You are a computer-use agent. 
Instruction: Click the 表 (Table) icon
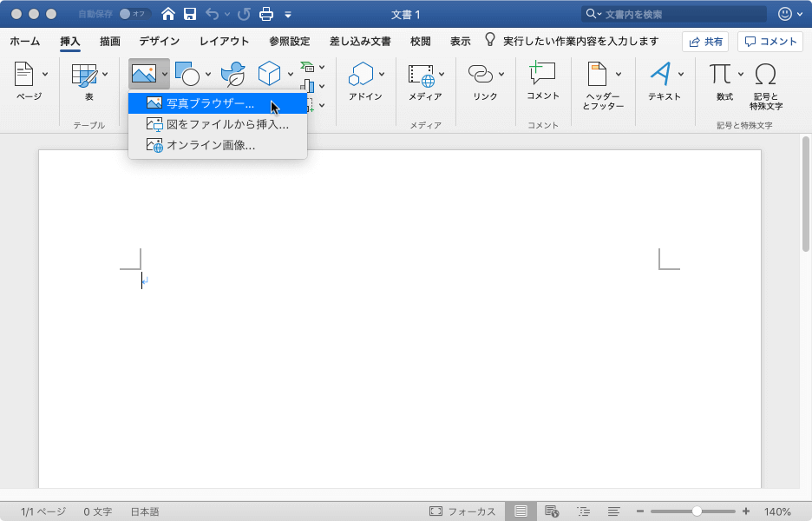84,76
